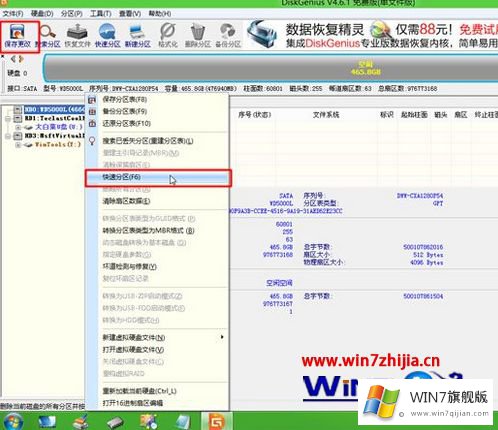Click the 标识 column header
Image resolution: width=498 pixels, height=430 pixels.
point(386,115)
